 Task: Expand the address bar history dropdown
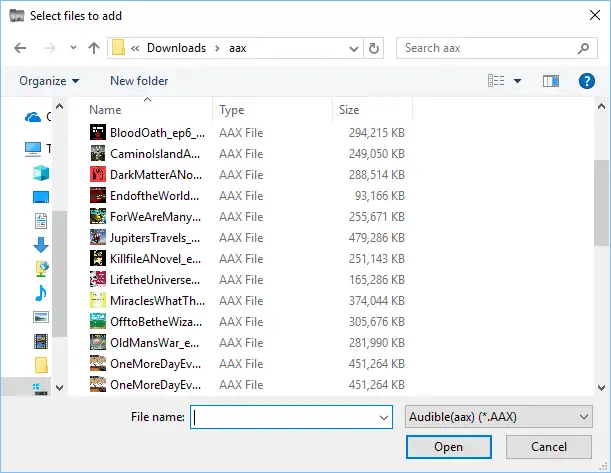[x=354, y=48]
